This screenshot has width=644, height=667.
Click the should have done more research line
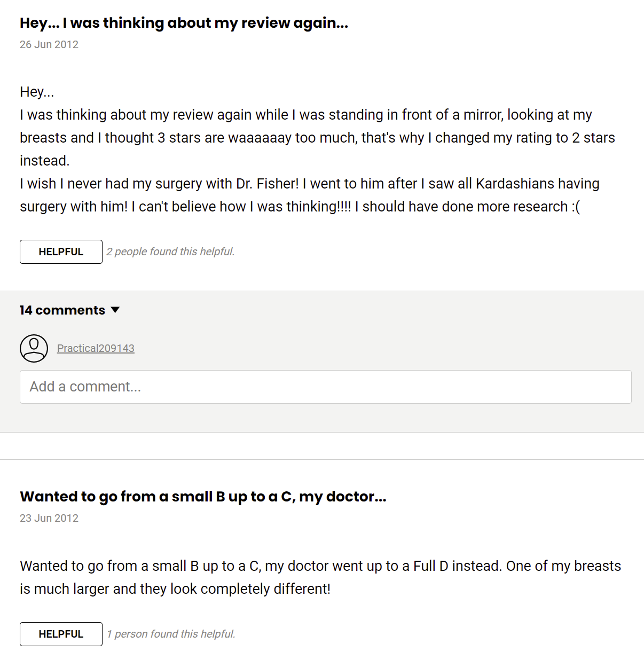tap(465, 207)
